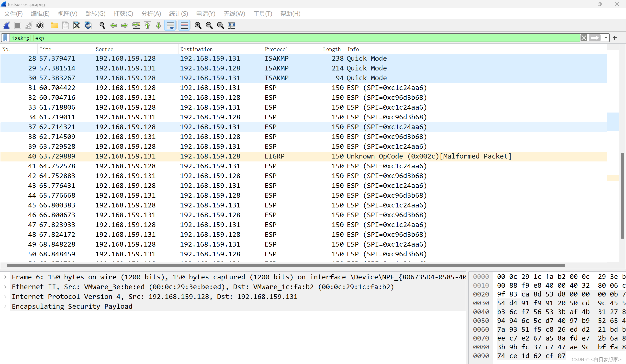This screenshot has width=626, height=364.
Task: Click the find packet magnifier icon
Action: point(102,25)
